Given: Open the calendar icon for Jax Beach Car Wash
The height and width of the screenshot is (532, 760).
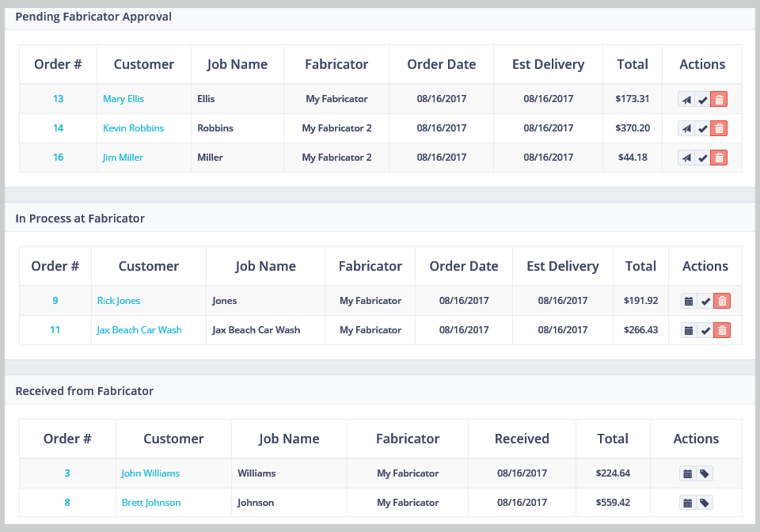Looking at the screenshot, I should (689, 330).
